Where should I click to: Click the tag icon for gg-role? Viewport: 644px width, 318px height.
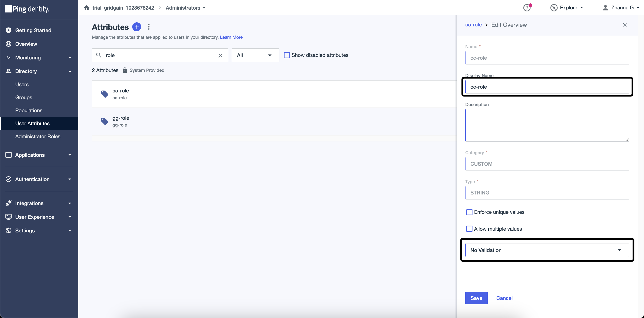click(105, 121)
